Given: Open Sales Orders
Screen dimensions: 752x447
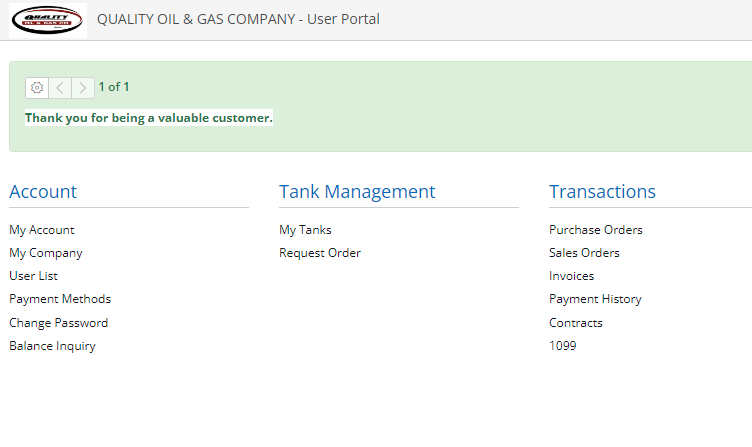Looking at the screenshot, I should point(584,253).
